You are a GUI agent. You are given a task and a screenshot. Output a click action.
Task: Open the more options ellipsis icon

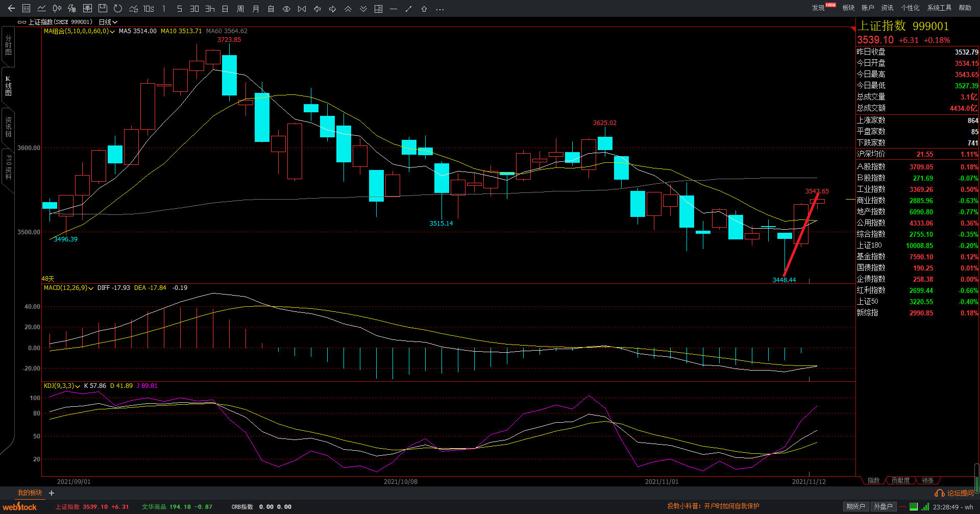(x=440, y=9)
